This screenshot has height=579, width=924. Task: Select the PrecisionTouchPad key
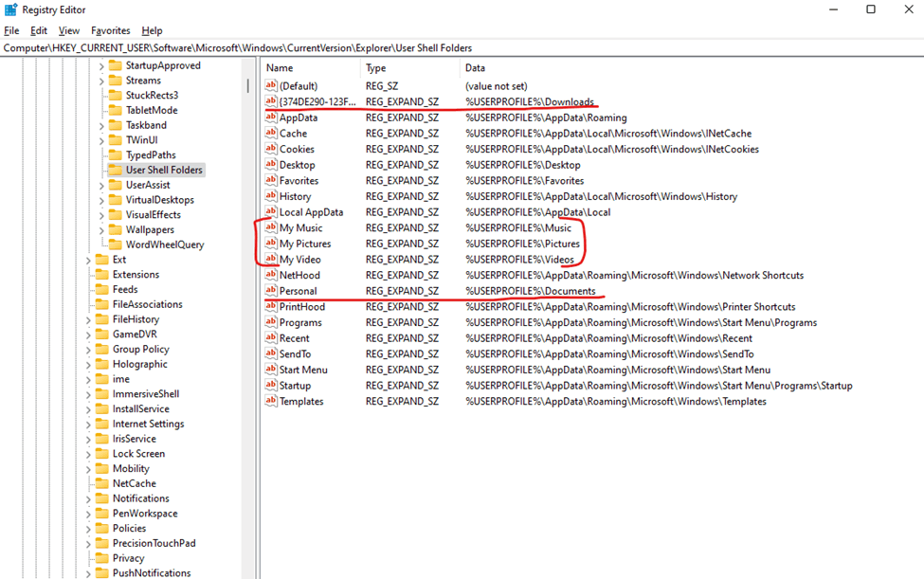[154, 543]
